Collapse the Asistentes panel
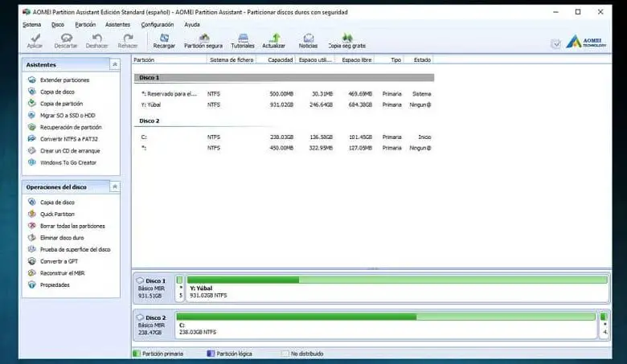Image resolution: width=627 pixels, height=364 pixels. (x=115, y=64)
